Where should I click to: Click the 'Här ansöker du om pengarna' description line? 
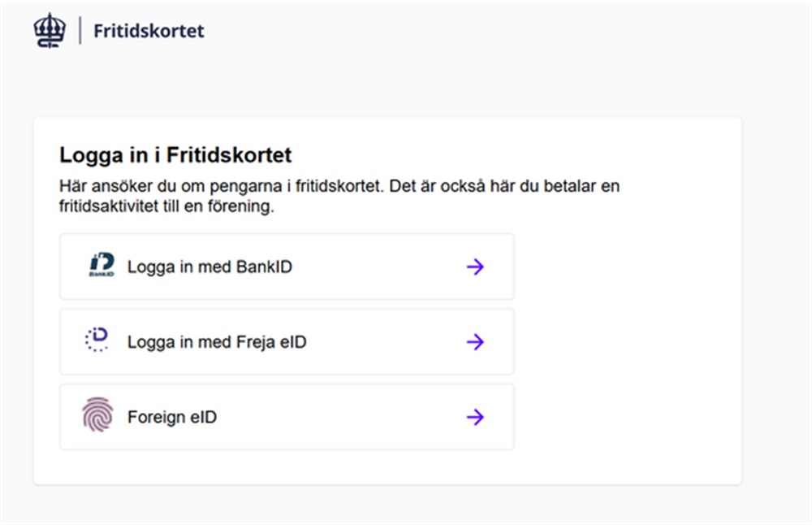coord(339,186)
